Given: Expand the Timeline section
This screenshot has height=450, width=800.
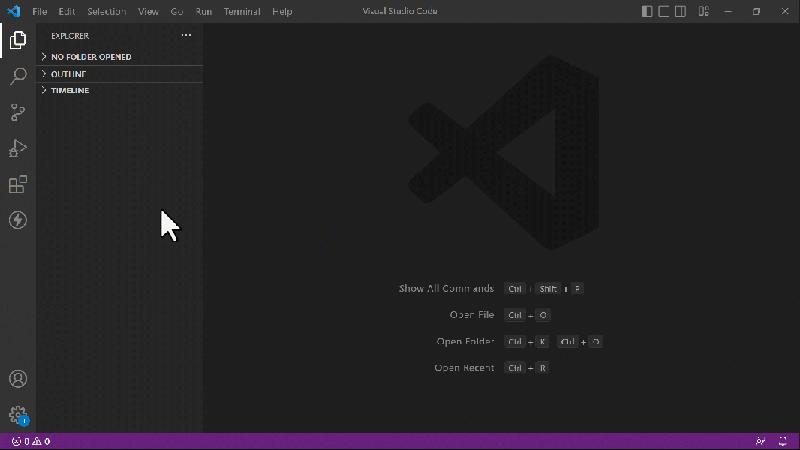Looking at the screenshot, I should coord(120,90).
